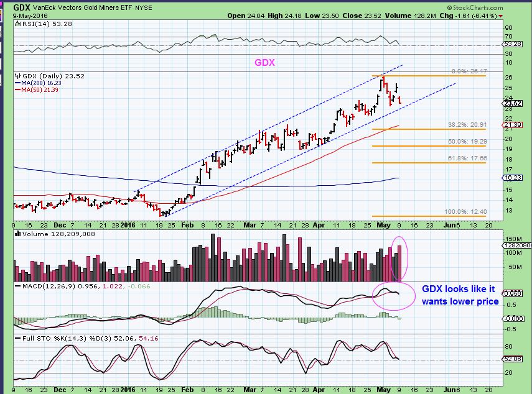Click the pink GDX heading above price chart
532x394 pixels.
[264, 63]
